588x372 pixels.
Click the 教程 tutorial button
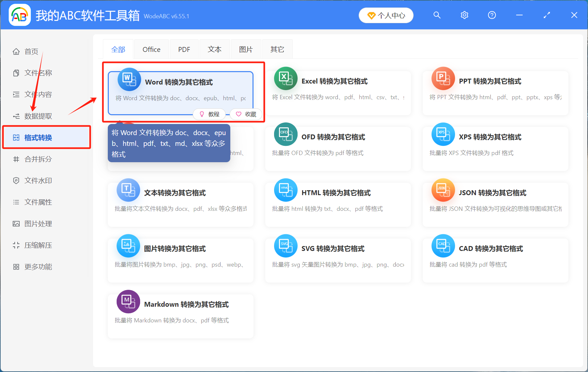209,114
